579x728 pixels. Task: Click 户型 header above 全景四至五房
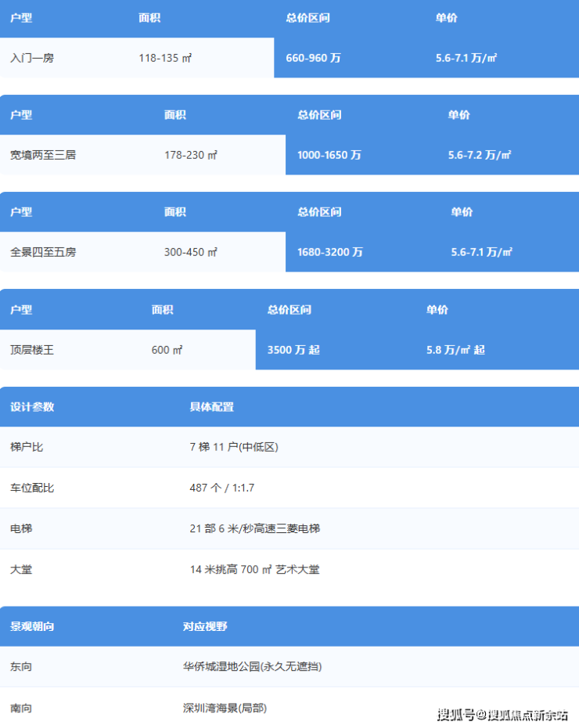(21, 212)
